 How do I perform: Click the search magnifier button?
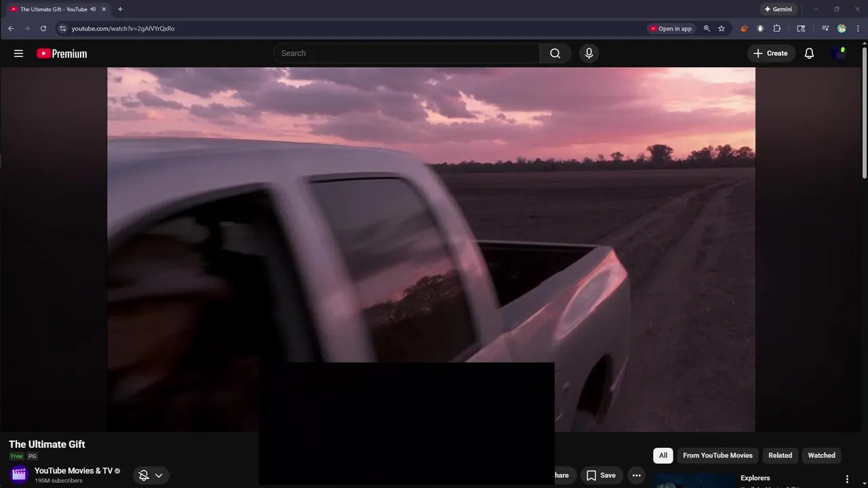coord(555,54)
